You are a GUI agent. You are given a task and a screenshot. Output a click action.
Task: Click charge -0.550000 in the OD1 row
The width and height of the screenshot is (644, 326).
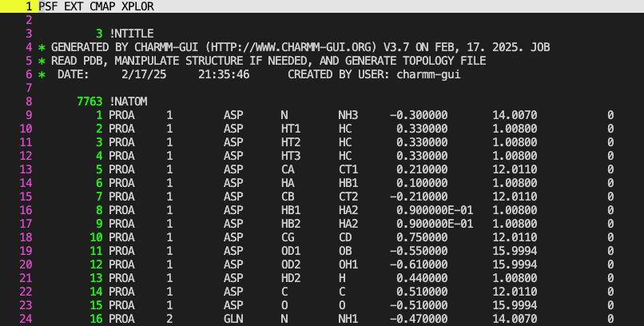pos(419,250)
